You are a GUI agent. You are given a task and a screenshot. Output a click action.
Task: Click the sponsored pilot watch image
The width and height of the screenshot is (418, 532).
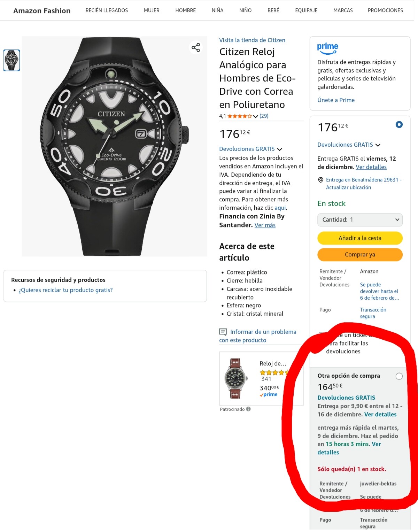235,378
